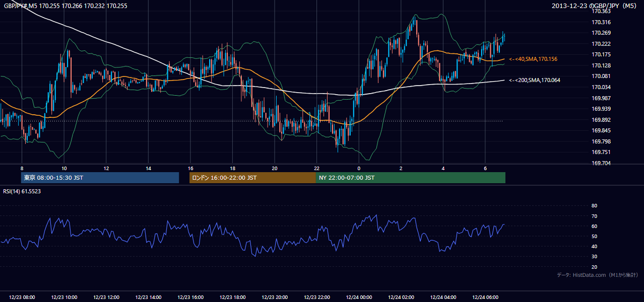Click the RSI(14) 61.5523 indicator label
Screen dimensions: 644x302
(x=22, y=192)
